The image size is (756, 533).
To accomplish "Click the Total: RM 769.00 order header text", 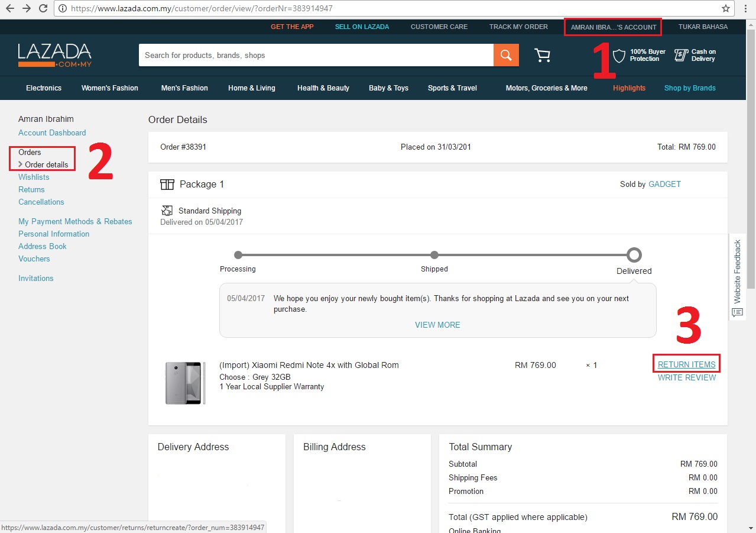I will [x=686, y=147].
